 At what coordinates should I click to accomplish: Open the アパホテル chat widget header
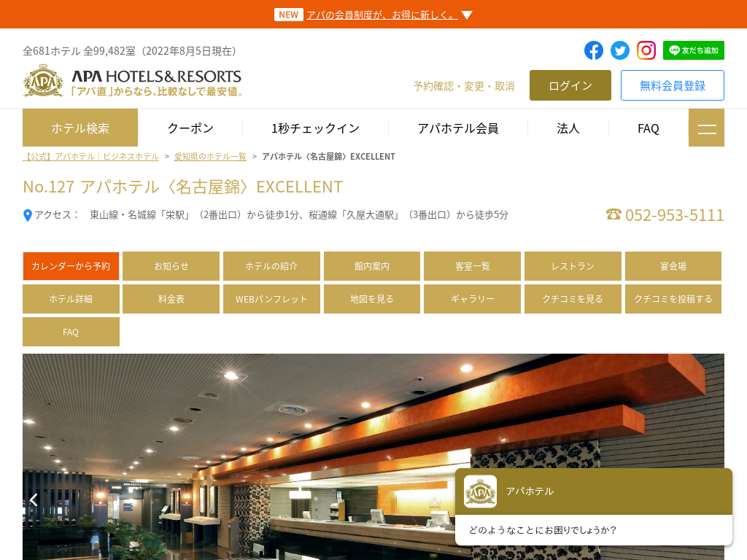pyautogui.click(x=594, y=491)
